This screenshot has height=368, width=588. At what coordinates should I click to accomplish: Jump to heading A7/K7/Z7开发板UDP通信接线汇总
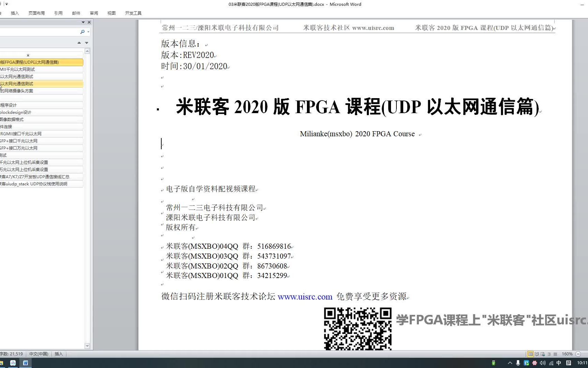point(42,177)
